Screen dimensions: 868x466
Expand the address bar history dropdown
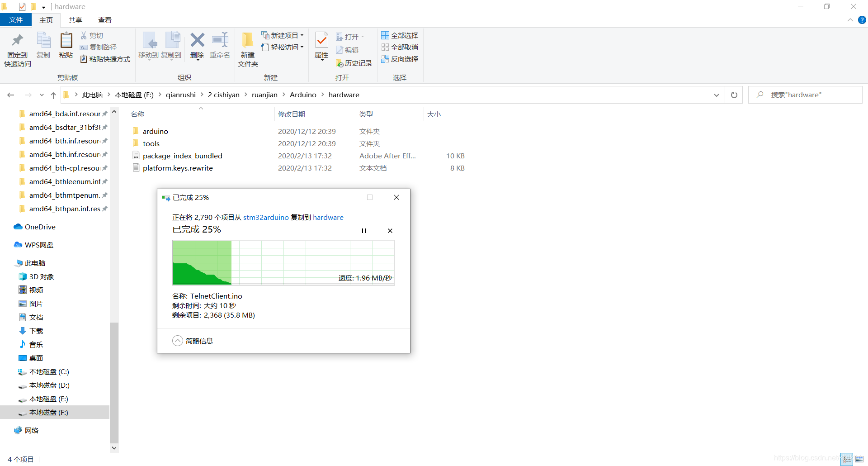point(717,95)
